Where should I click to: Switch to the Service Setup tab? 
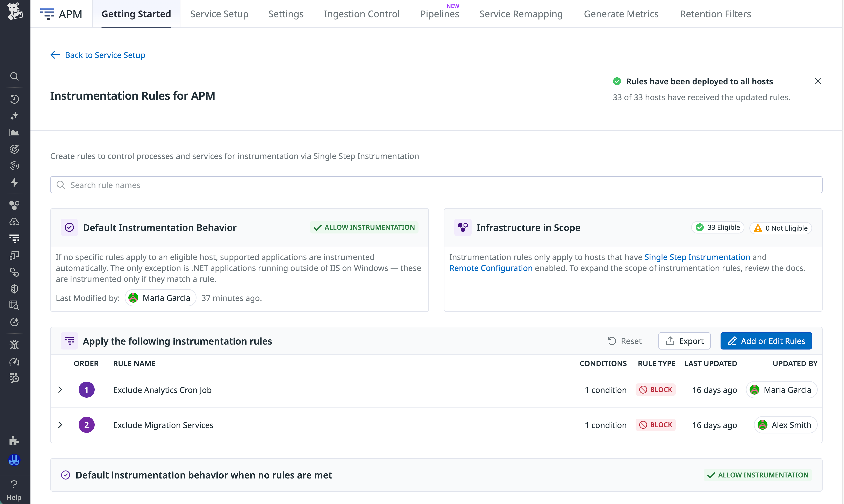[x=219, y=14]
